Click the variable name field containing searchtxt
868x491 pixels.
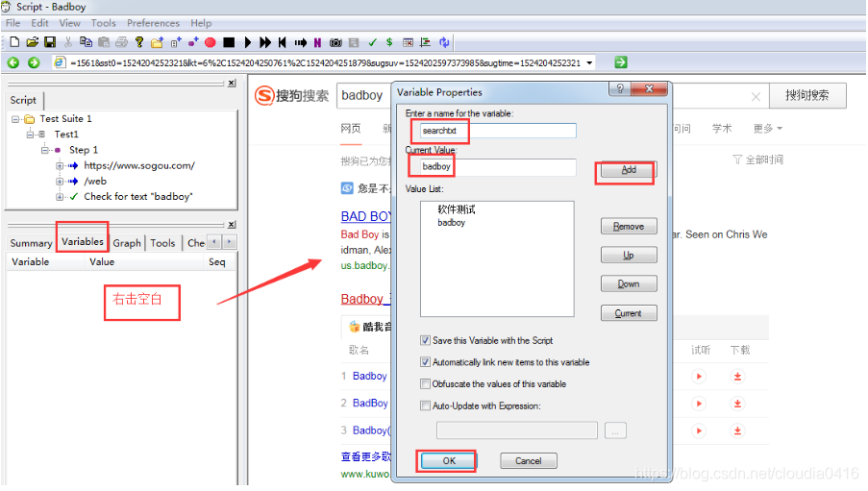497,131
